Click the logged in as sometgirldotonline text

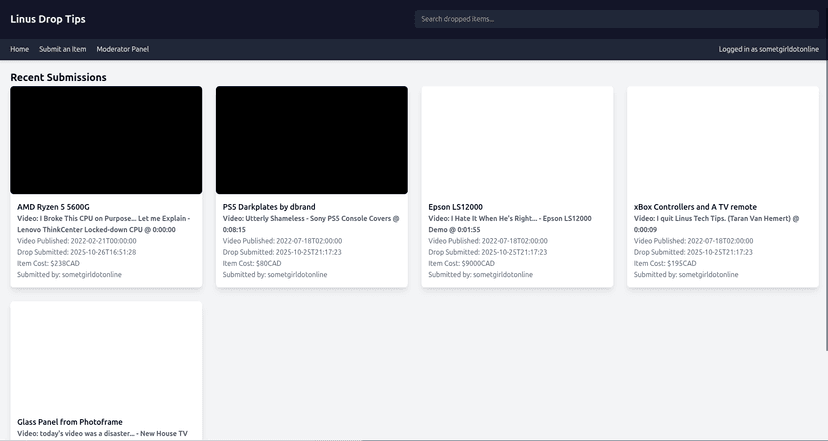pyautogui.click(x=768, y=49)
